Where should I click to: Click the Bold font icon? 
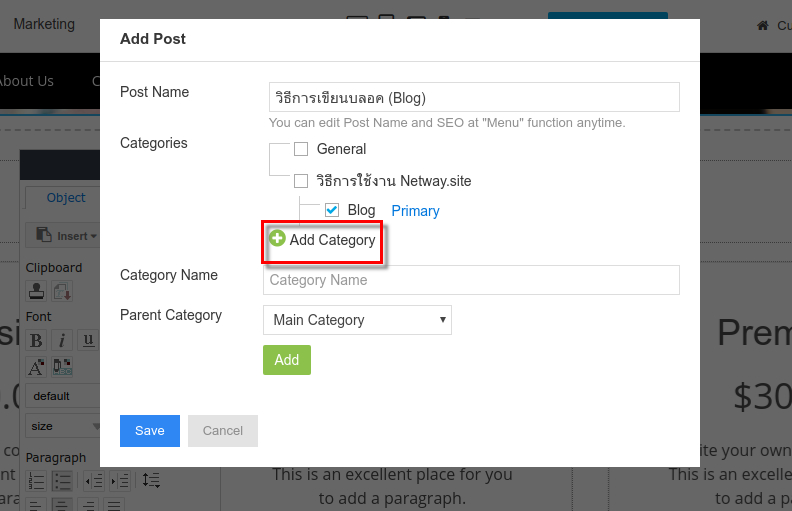click(36, 340)
